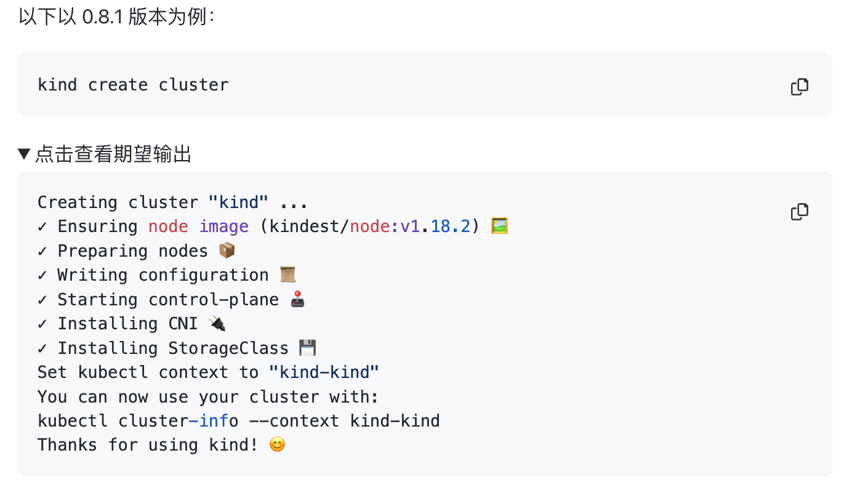The width and height of the screenshot is (868, 490).
Task: Copy the expected output code block
Action: (x=799, y=212)
